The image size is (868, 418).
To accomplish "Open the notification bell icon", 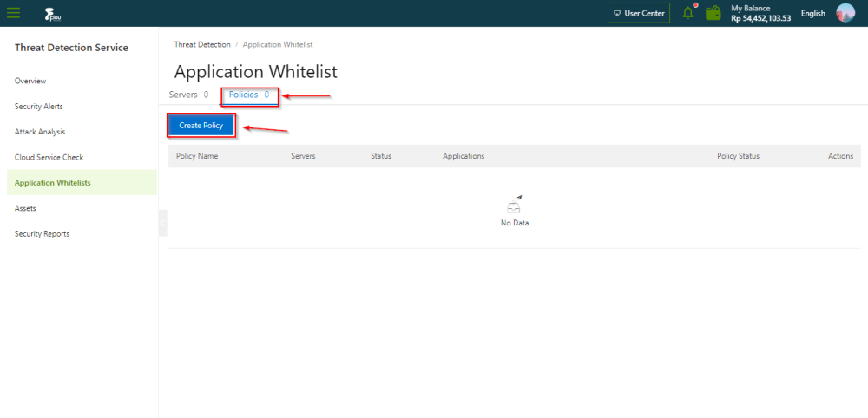I will (688, 13).
